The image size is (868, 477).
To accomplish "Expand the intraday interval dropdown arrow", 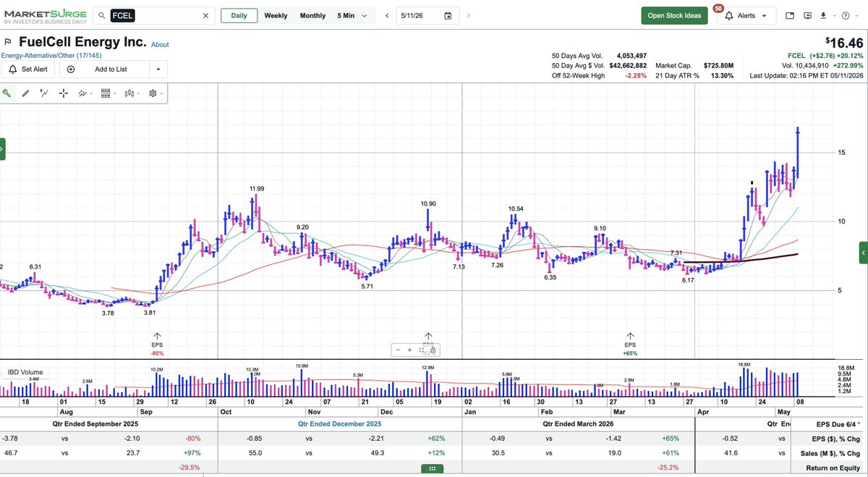I will coord(364,15).
